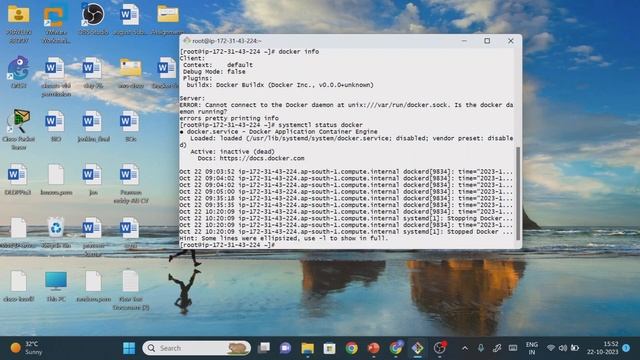The width and height of the screenshot is (640, 360).
Task: Open the Pearson CV Word document
Action: (131, 183)
